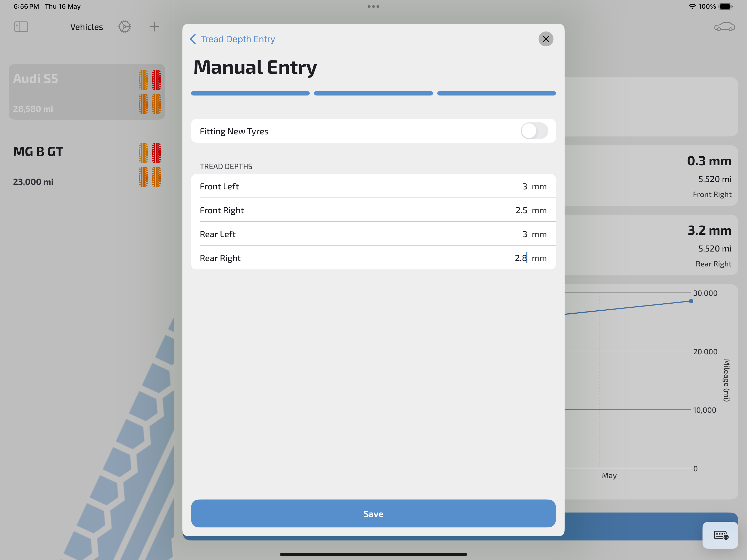The height and width of the screenshot is (560, 747).
Task: Edit the Front Right tread depth value
Action: point(521,210)
